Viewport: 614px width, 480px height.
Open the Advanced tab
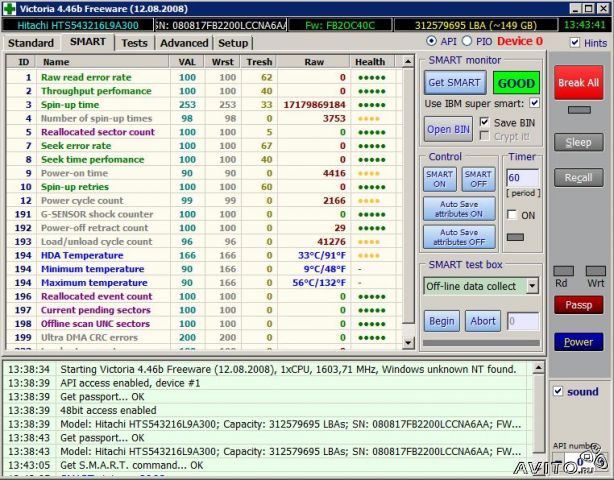184,43
